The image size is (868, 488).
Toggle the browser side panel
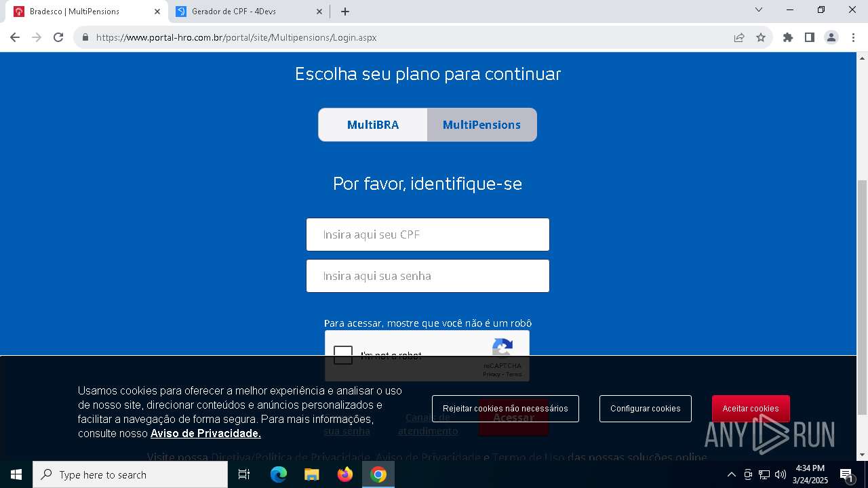pyautogui.click(x=810, y=37)
